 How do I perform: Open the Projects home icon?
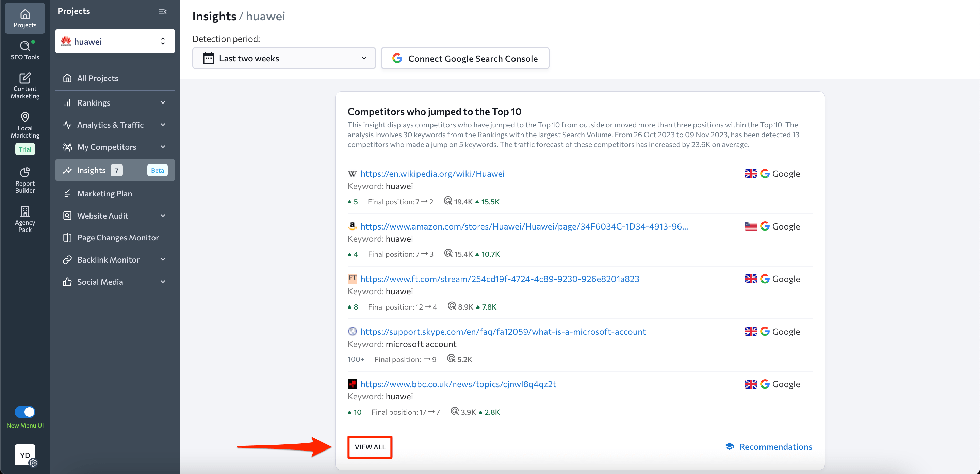[25, 19]
